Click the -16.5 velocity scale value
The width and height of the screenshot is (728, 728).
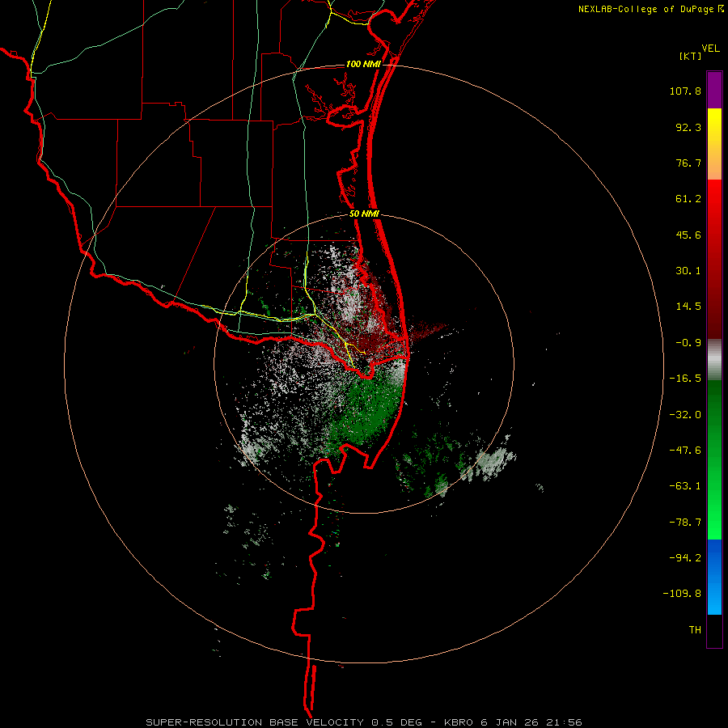[685, 379]
